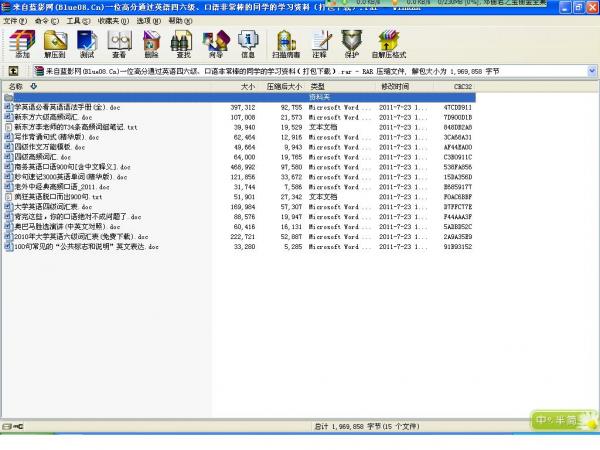Viewport: 600px width, 450px height.
Task: Launch the 向导 (Wizard) toolbar icon
Action: 216,44
